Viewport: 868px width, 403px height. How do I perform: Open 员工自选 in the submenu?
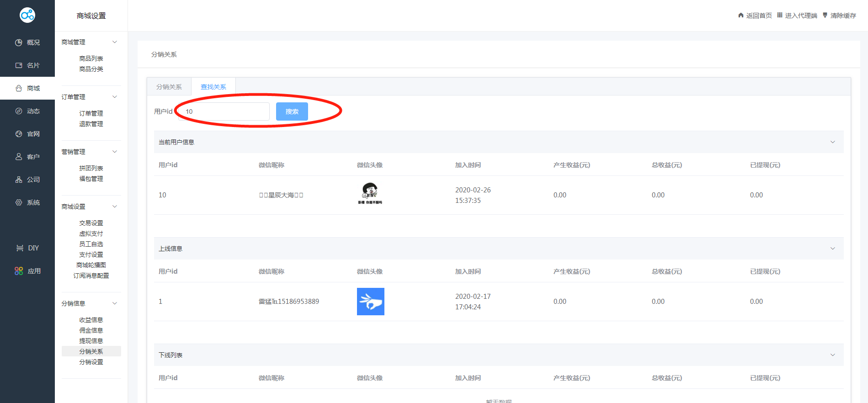click(91, 244)
